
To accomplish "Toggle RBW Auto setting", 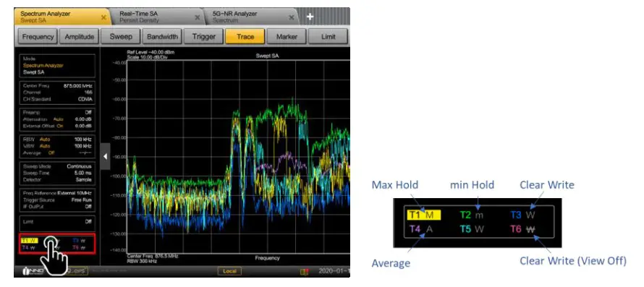I will pyautogui.click(x=45, y=140).
